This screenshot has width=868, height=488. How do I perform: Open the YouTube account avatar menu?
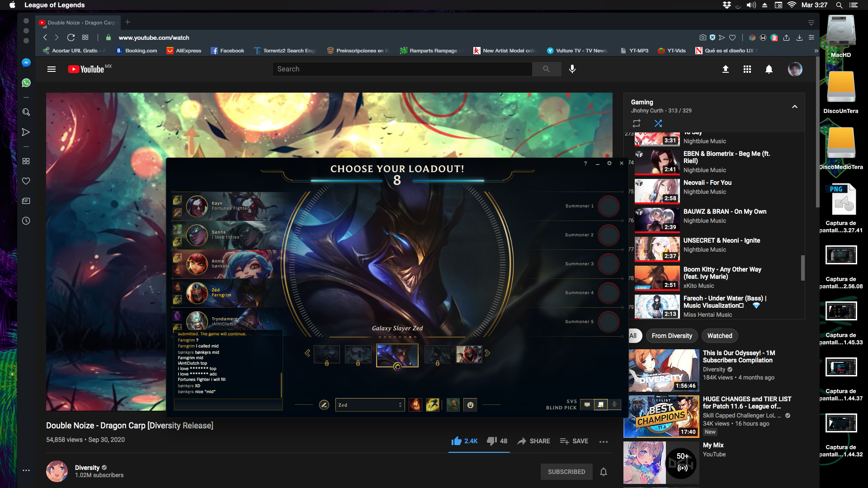pyautogui.click(x=795, y=69)
